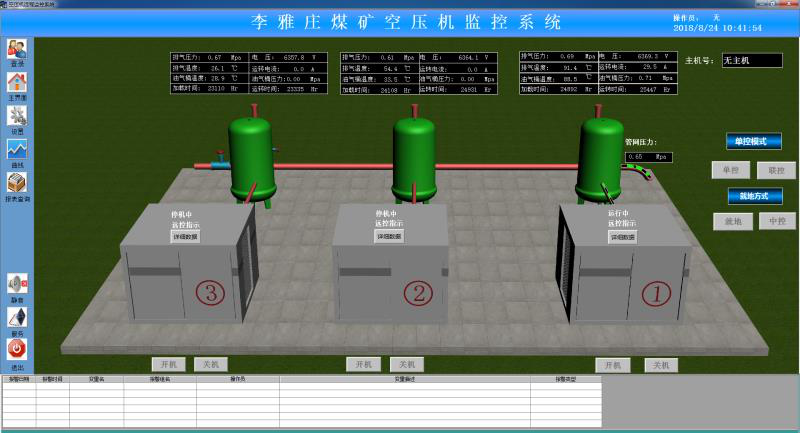Click the 服务 service icon

tap(17, 317)
